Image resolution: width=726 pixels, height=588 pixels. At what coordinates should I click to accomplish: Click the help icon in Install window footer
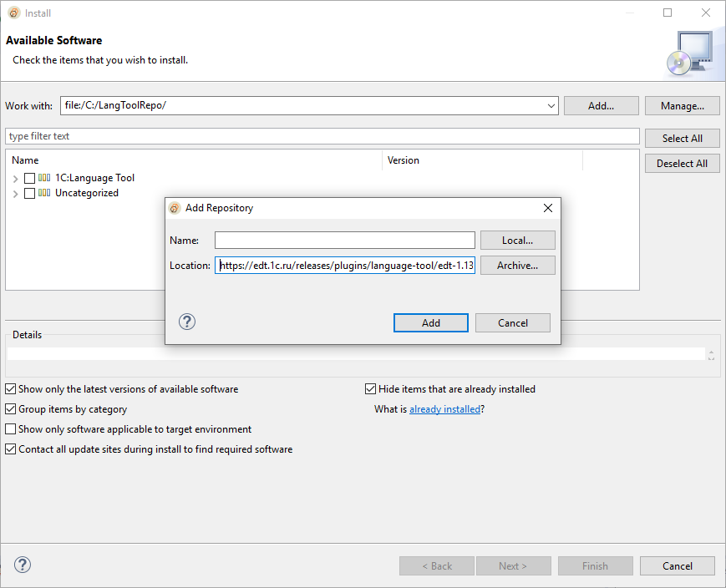click(x=23, y=565)
